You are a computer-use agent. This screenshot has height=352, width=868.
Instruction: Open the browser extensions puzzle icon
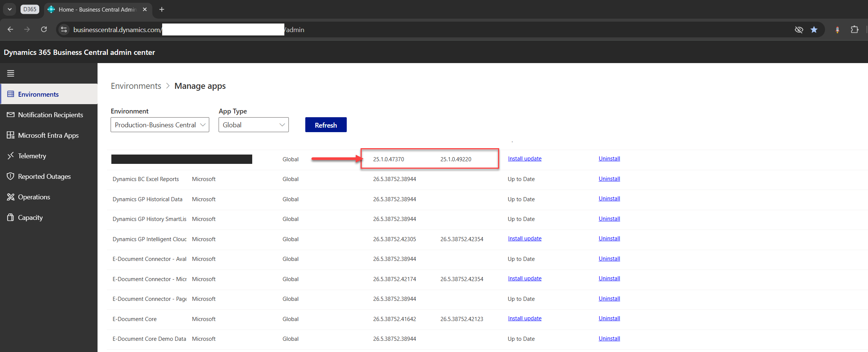[x=855, y=29]
